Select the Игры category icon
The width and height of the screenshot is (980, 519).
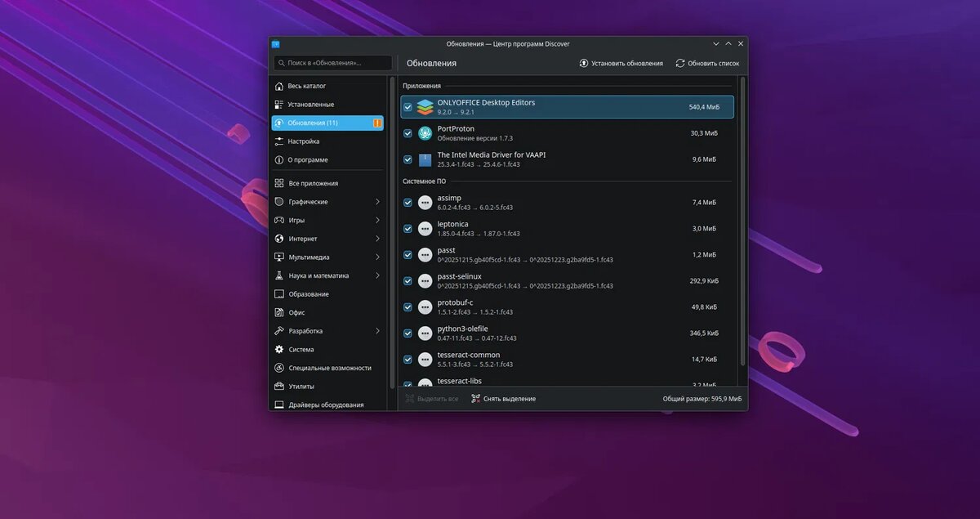click(x=278, y=220)
